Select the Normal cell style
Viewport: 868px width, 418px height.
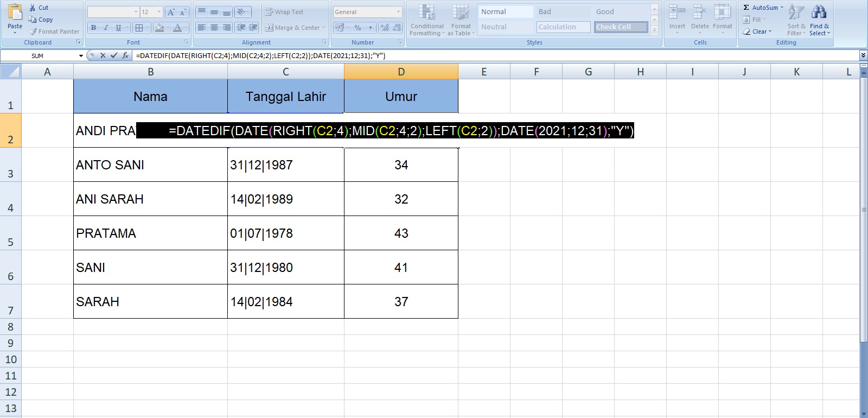pos(506,11)
